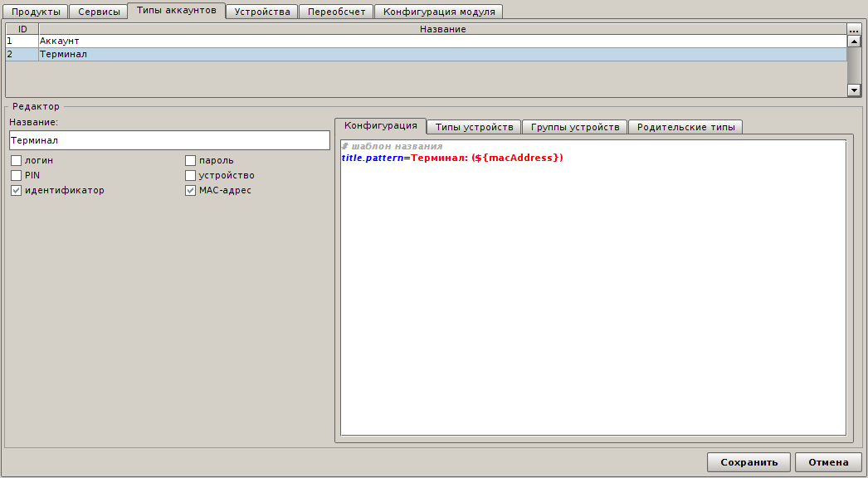Enable the устройство checkbox
Image resolution: width=868 pixels, height=478 pixels.
coord(191,175)
